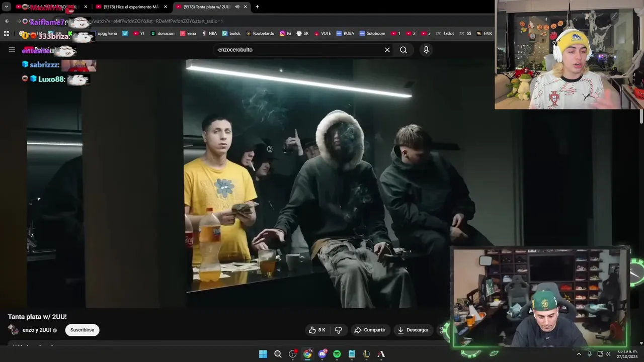Open the ROBA bookmark
Image resolution: width=644 pixels, height=362 pixels.
[345, 33]
